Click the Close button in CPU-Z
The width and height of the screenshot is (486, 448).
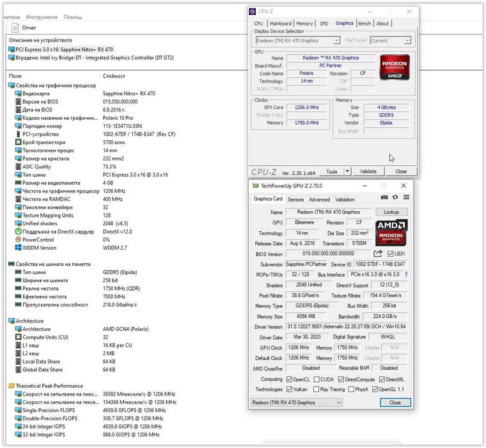(x=401, y=172)
